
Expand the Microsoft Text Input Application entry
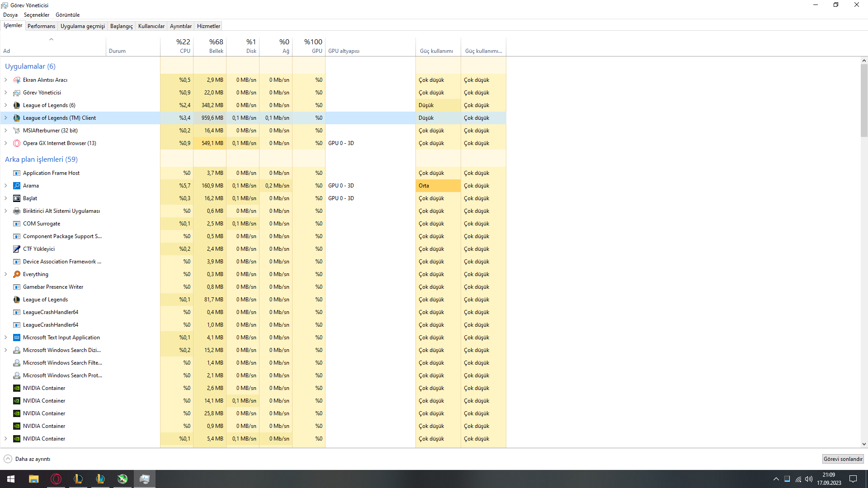pyautogui.click(x=6, y=338)
